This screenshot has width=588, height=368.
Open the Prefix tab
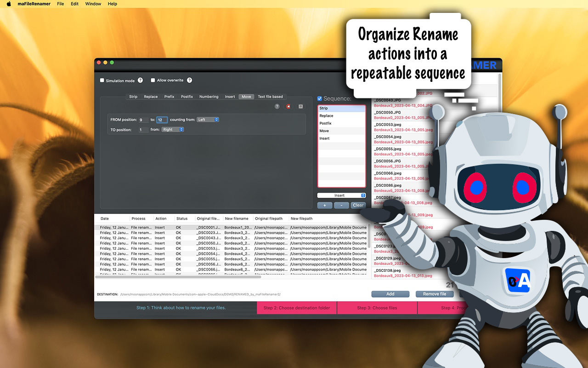click(x=169, y=97)
